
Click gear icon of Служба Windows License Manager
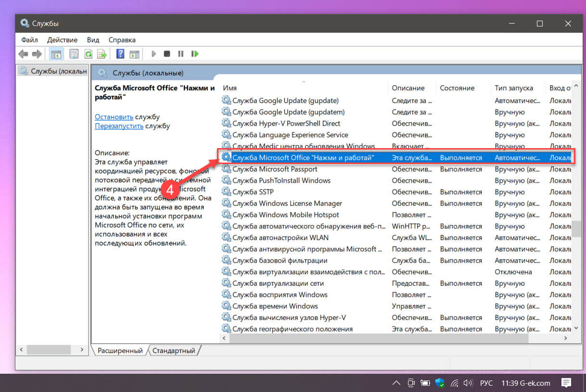pyautogui.click(x=226, y=203)
